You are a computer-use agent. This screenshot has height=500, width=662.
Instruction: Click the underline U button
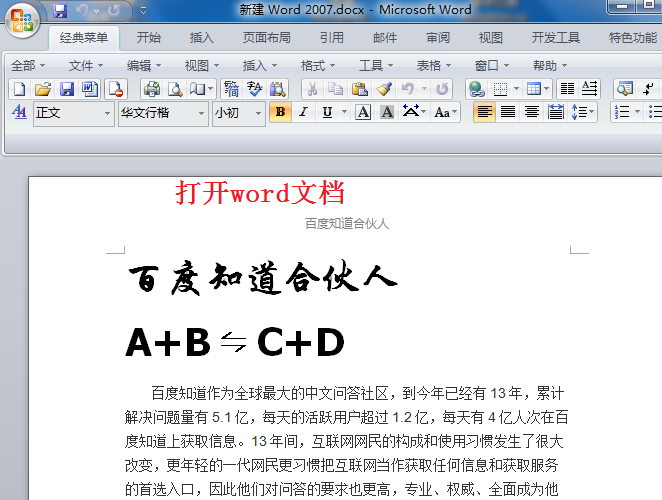[327, 112]
